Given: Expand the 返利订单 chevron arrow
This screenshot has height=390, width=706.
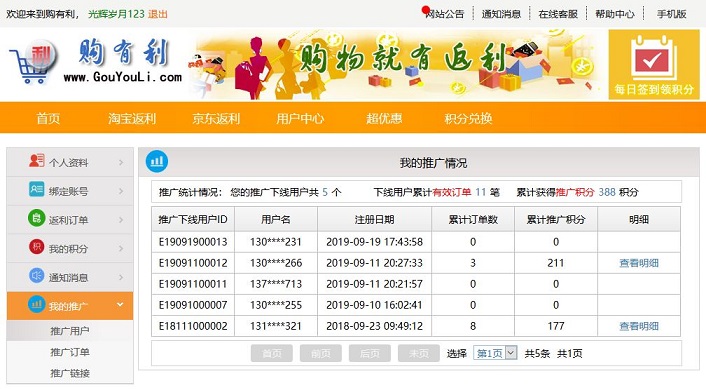Looking at the screenshot, I should coord(121,220).
